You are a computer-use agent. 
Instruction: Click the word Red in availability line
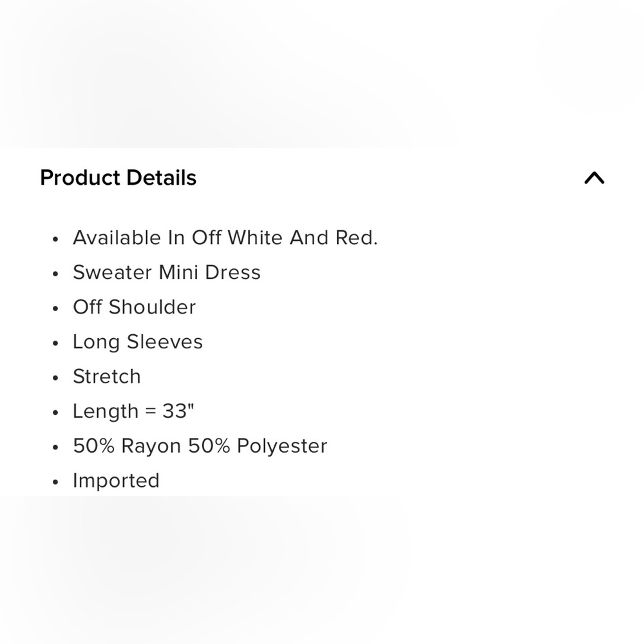(x=354, y=238)
